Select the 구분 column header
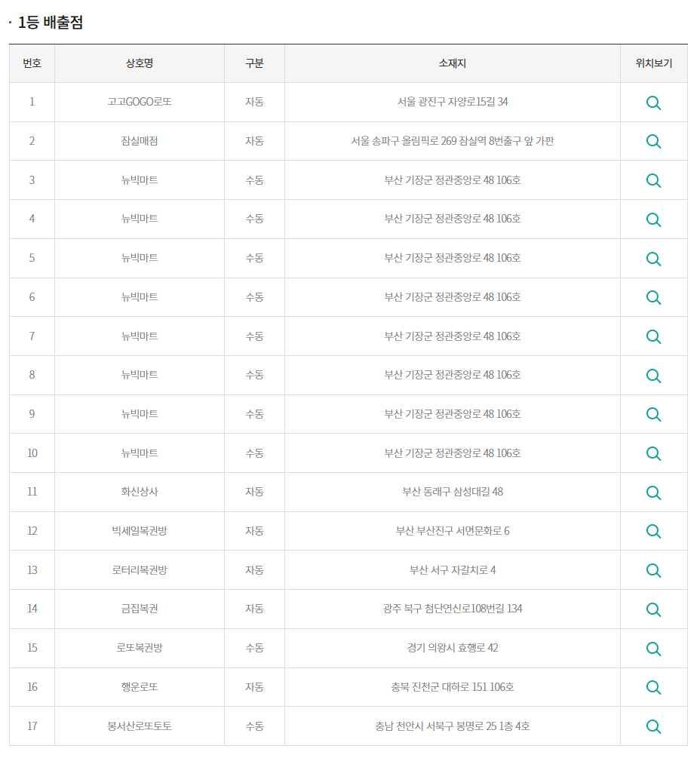The height and width of the screenshot is (758, 700). point(254,63)
